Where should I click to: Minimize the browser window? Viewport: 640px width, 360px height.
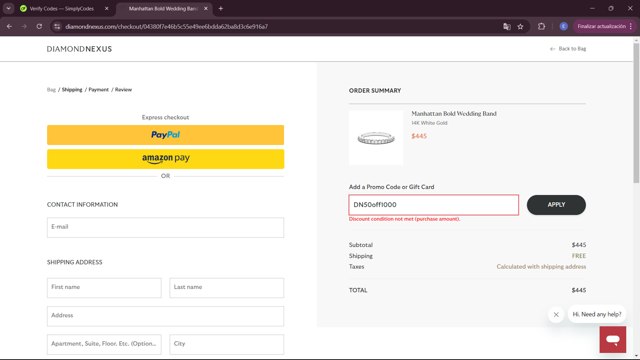592,8
